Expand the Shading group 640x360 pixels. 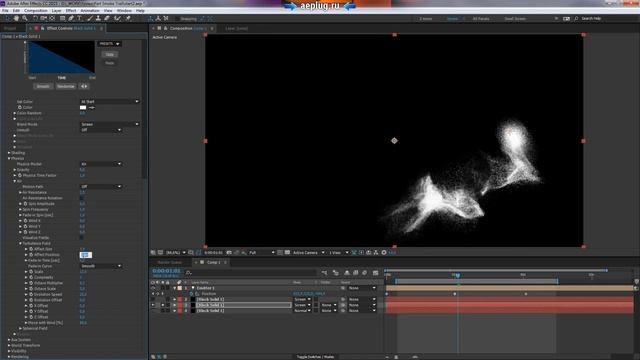[x=9, y=153]
